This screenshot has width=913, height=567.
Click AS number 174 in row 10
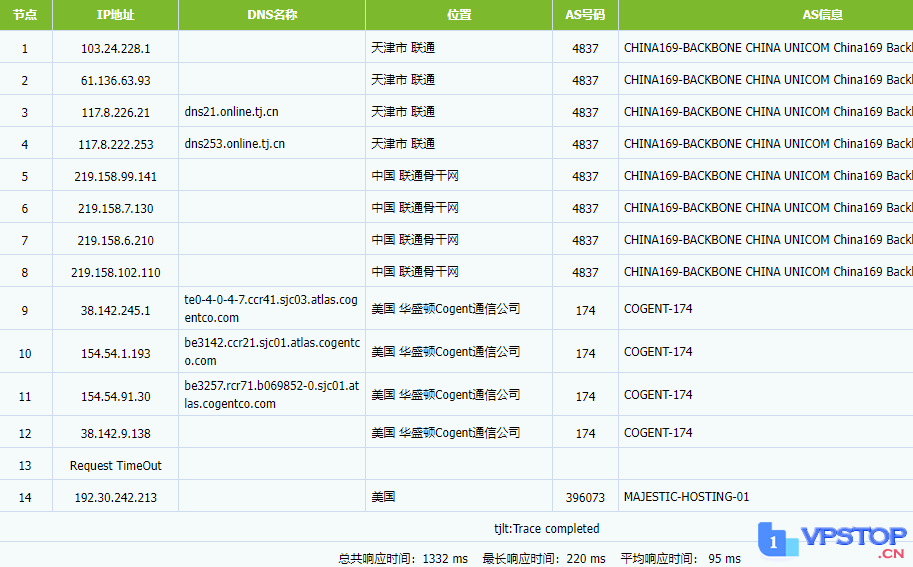coord(585,353)
